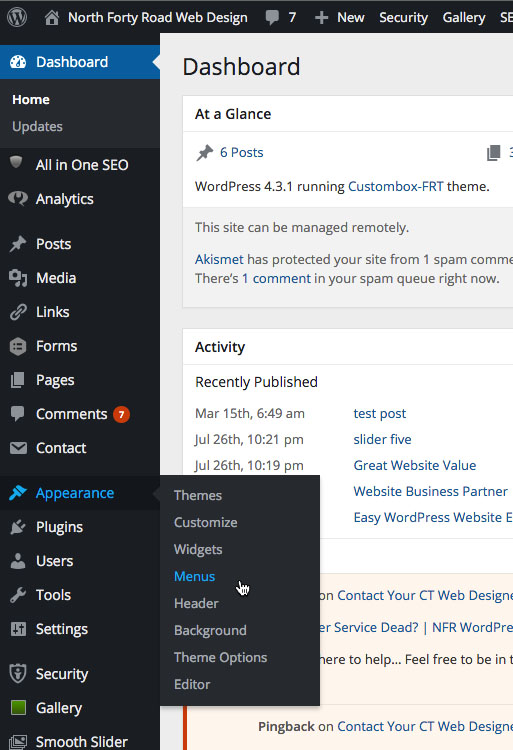
Task: Click the Plugins plug icon
Action: (18, 527)
